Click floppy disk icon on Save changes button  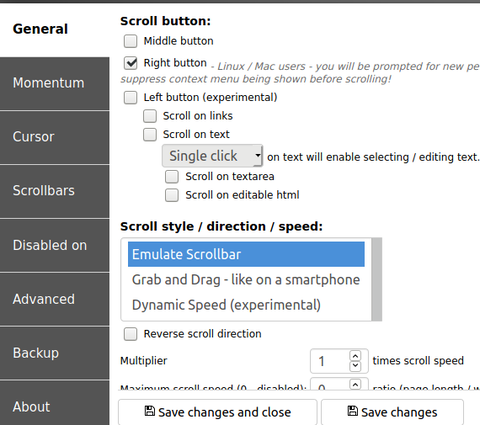point(353,411)
